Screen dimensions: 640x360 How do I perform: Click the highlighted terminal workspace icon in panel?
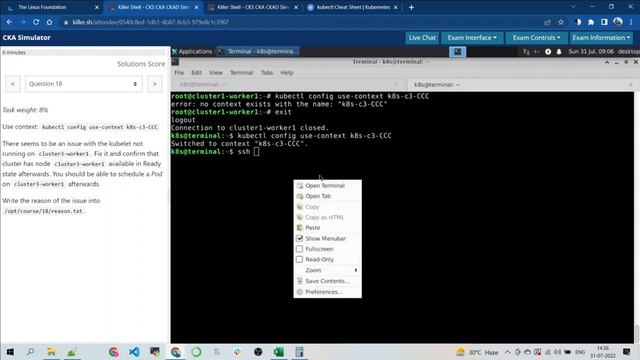pos(458,52)
